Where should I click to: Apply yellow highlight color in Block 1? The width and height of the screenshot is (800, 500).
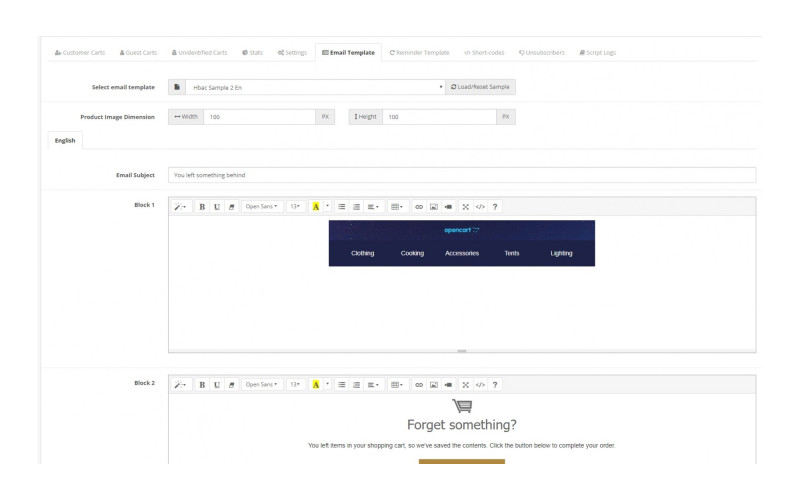(316, 207)
